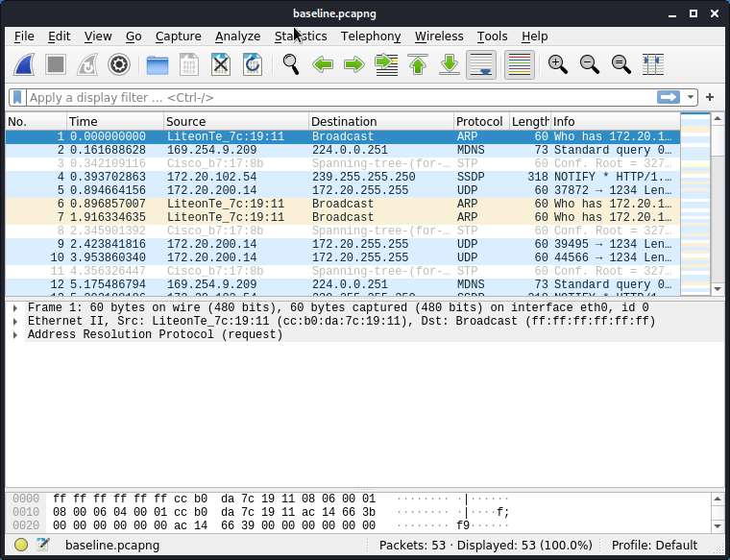Select packet 4 SSDP NOTIFY row
Viewport: 730px width, 560px height.
coord(343,177)
